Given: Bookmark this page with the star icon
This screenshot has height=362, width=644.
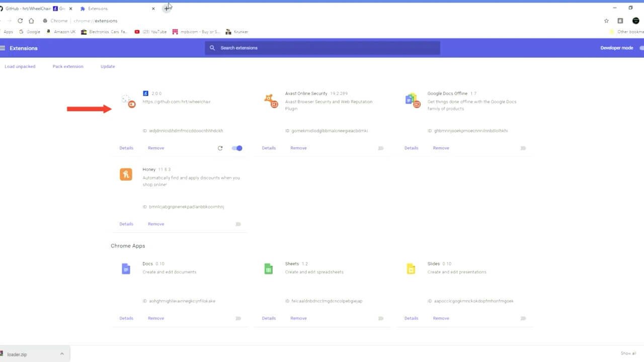Looking at the screenshot, I should click(606, 21).
